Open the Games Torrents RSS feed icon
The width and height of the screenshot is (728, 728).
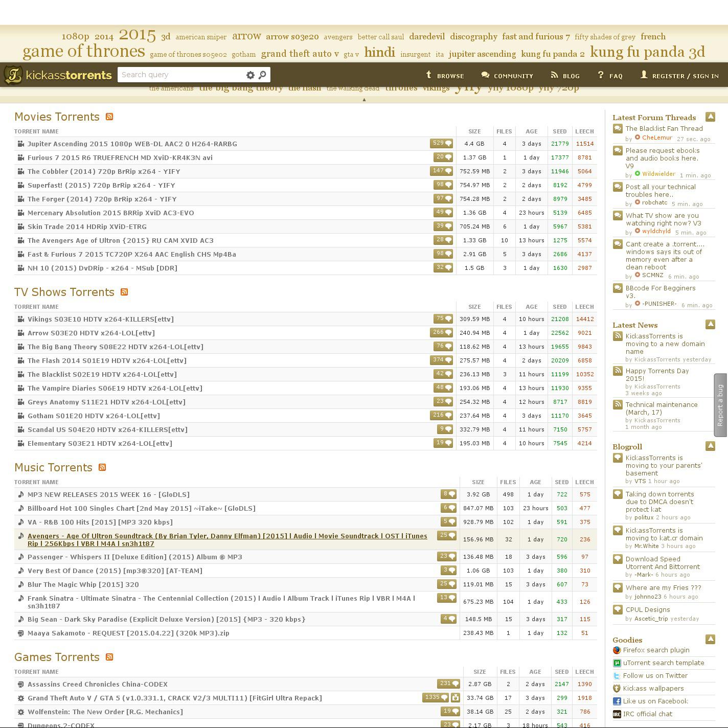click(109, 657)
